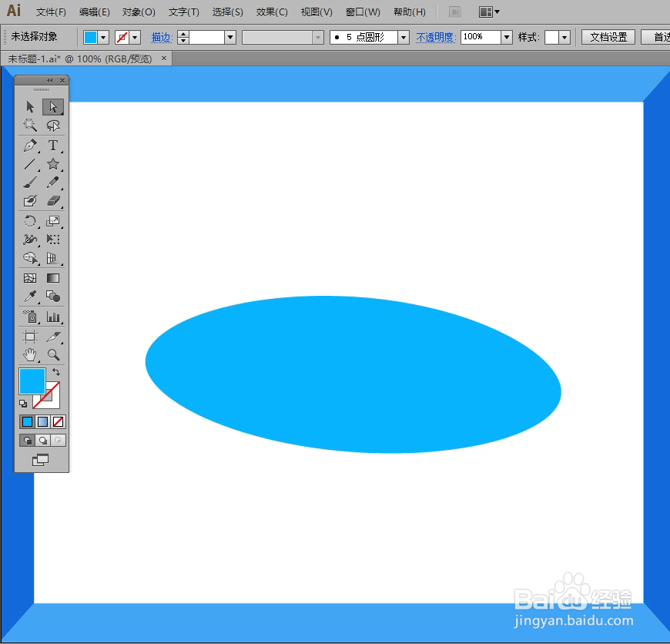Viewport: 670px width, 644px height.
Task: Select the Line Segment tool
Action: [30, 164]
